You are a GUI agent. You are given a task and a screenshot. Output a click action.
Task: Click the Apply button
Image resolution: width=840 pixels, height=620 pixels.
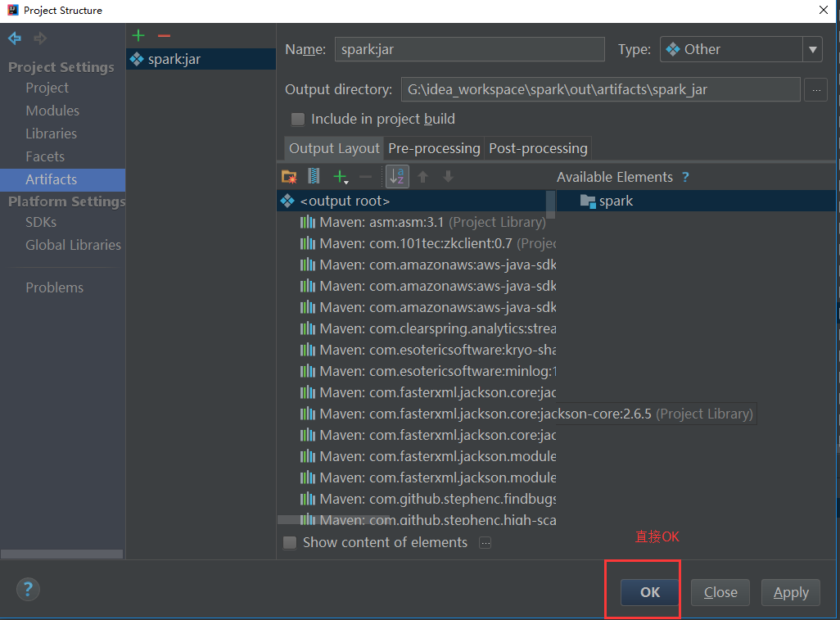(x=791, y=592)
